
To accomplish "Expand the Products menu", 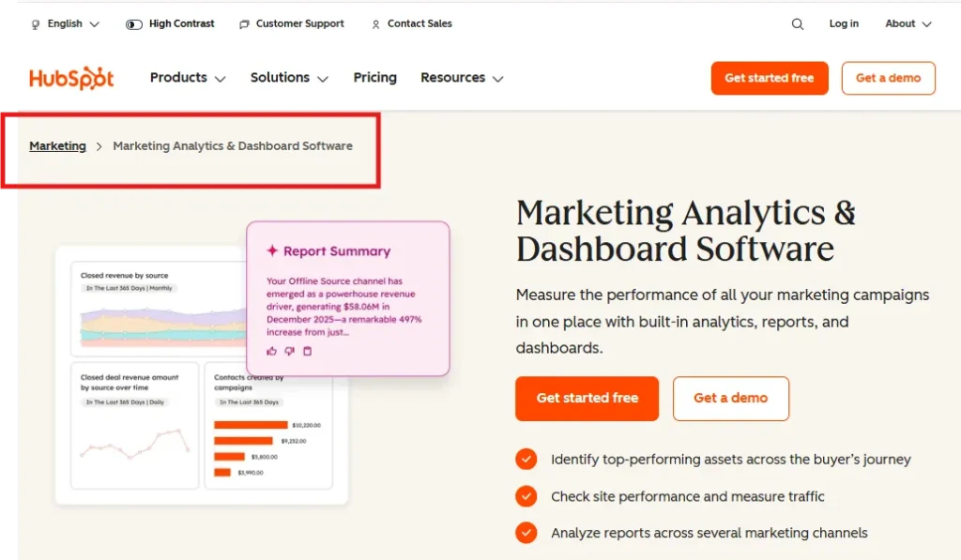I will click(188, 78).
